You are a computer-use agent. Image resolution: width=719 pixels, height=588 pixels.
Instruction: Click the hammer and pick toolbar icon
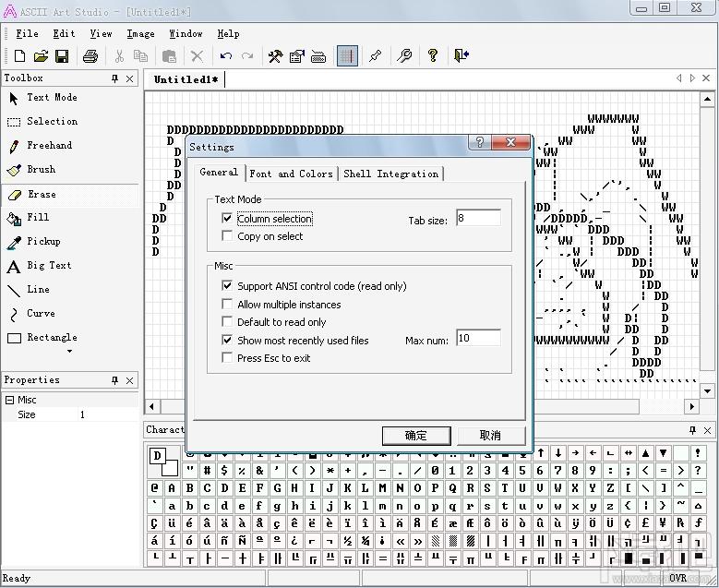pos(275,56)
